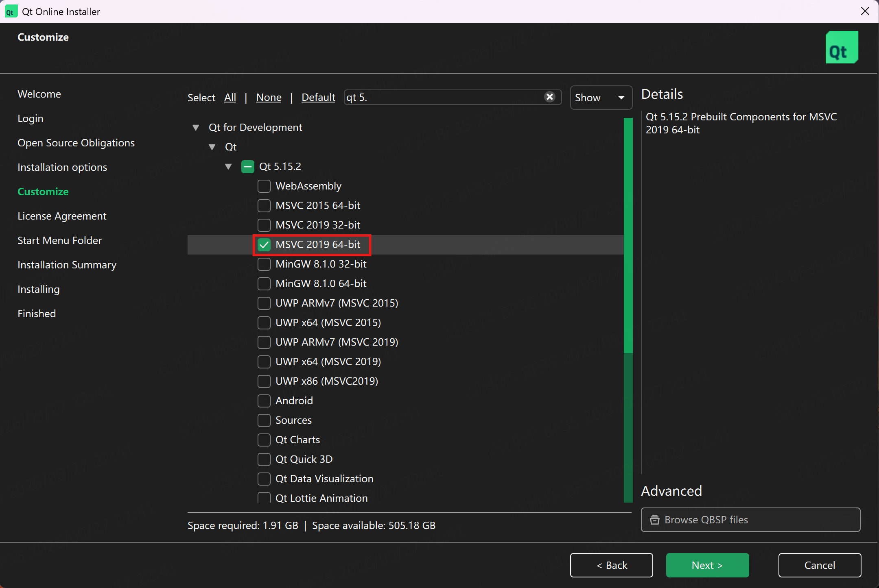Check Qt Lottie Animation checkbox
Viewport: 879px width, 588px height.
[264, 498]
